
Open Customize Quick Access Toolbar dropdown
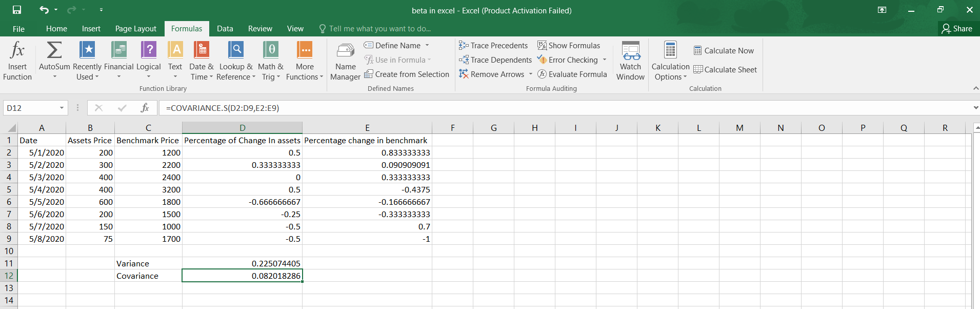tap(101, 10)
